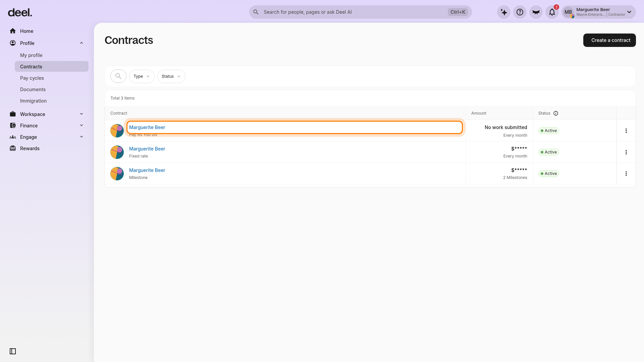Click the Ctrl+K shortcut badge

click(458, 12)
